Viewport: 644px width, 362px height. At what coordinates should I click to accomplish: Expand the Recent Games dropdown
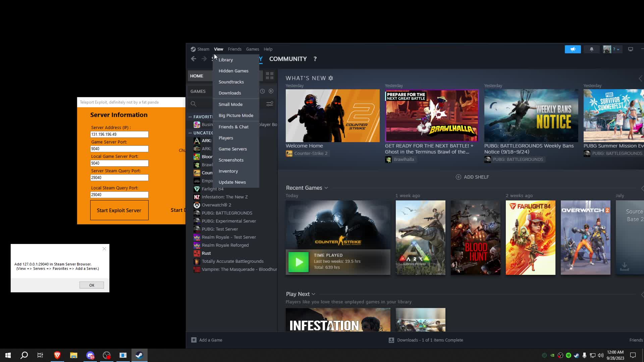[326, 188]
